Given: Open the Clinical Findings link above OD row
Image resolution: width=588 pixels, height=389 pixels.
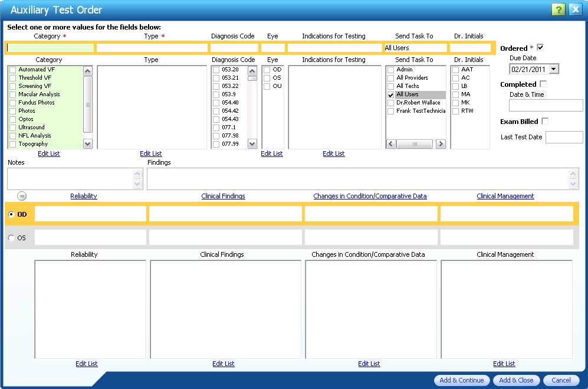Looking at the screenshot, I should pos(223,196).
